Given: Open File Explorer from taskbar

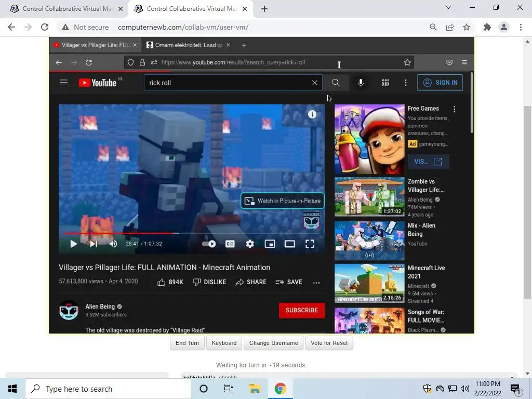Looking at the screenshot, I should [255, 389].
